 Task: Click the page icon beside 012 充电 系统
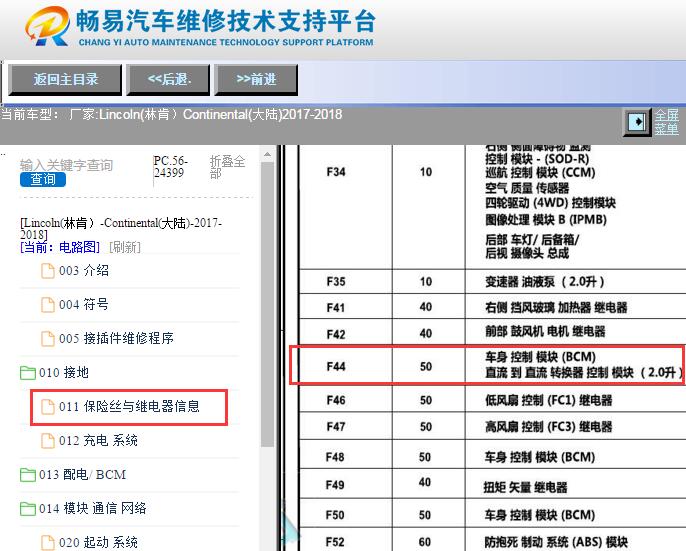[48, 441]
